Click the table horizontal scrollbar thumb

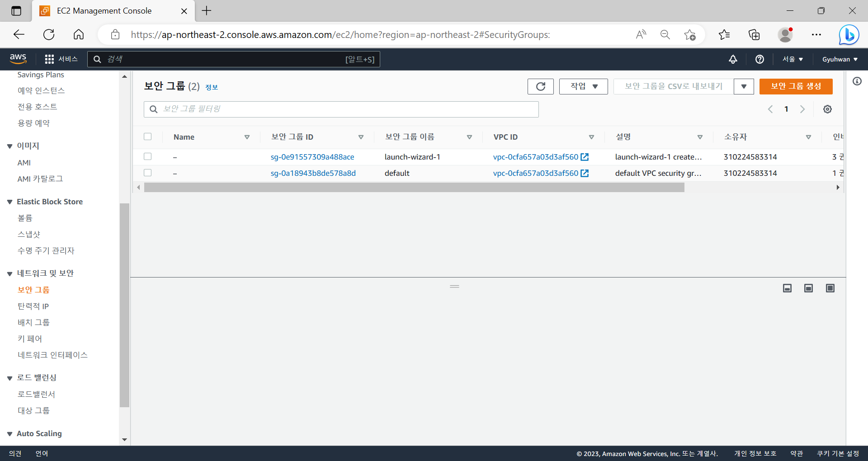pos(414,188)
